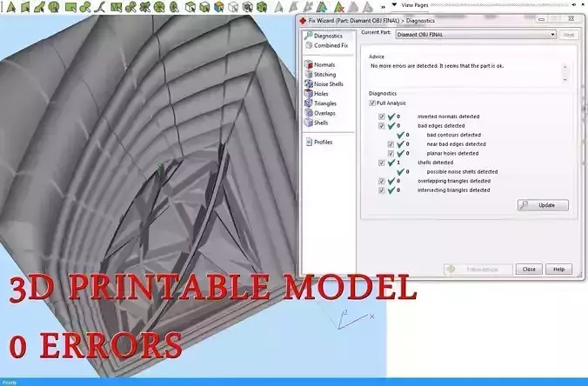Image resolution: width=588 pixels, height=386 pixels.
Task: Click the Holes cube icon in sidebar
Action: click(x=308, y=93)
